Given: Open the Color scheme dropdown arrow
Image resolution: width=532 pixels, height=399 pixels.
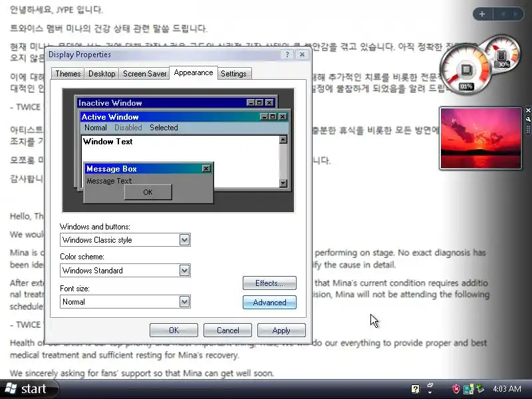Looking at the screenshot, I should pos(184,271).
